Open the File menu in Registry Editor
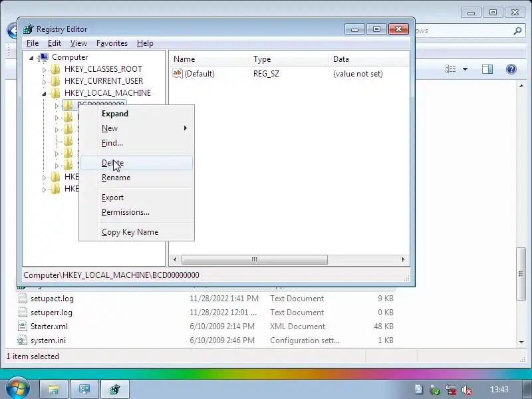The width and height of the screenshot is (532, 399). (33, 43)
